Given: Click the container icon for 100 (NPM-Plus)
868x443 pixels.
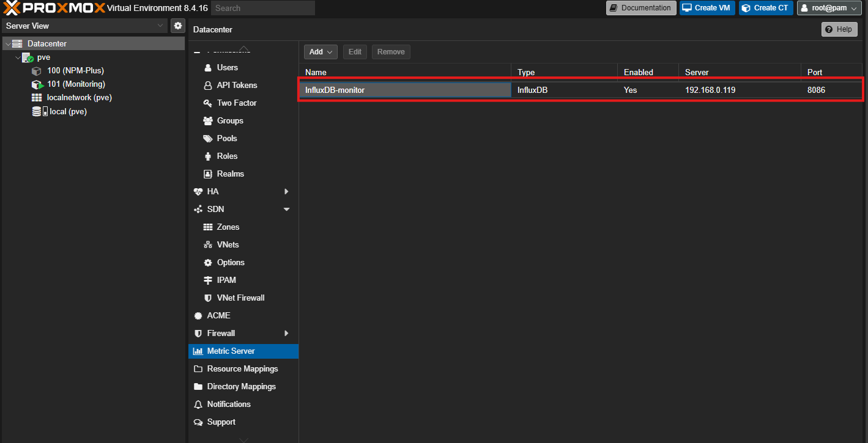Looking at the screenshot, I should (37, 71).
